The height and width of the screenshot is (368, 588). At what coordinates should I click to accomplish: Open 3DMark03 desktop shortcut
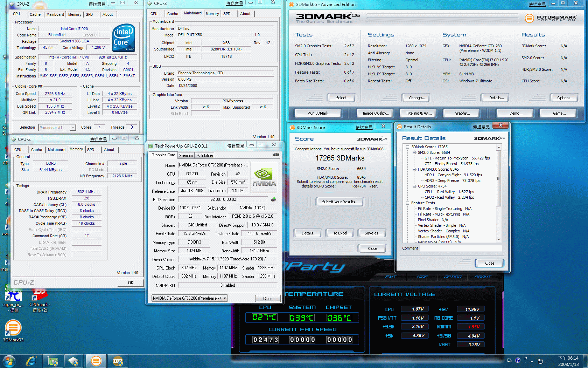click(13, 329)
